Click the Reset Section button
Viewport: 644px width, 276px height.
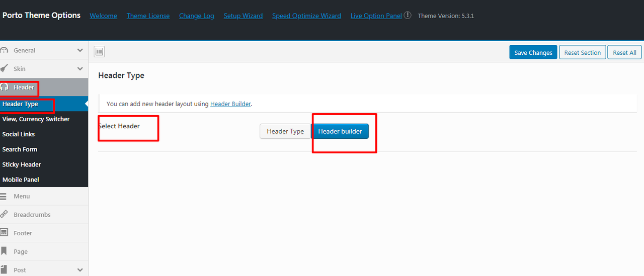[x=582, y=52]
